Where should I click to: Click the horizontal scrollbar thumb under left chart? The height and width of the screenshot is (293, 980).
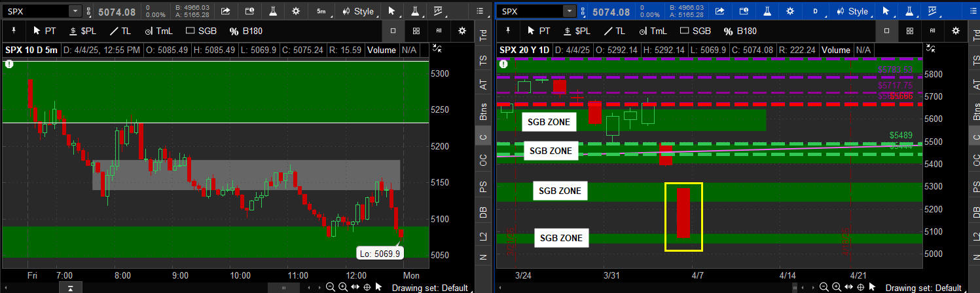pyautogui.click(x=283, y=288)
